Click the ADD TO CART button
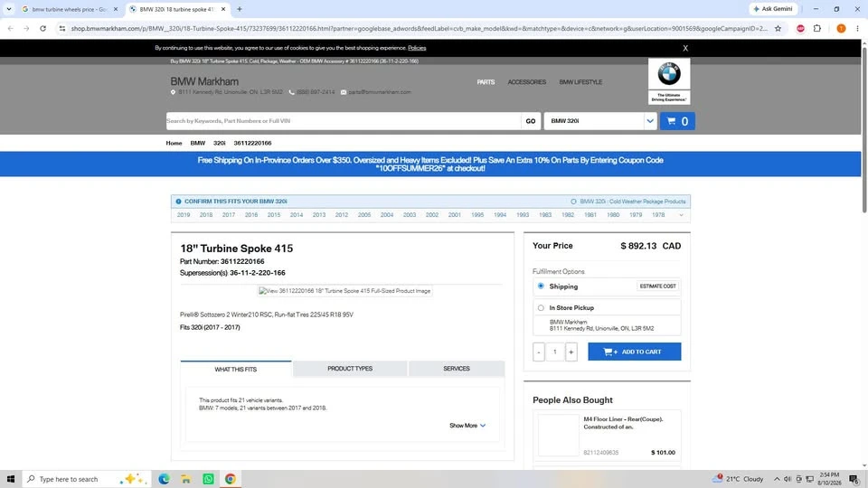This screenshot has width=868, height=488. 635,352
